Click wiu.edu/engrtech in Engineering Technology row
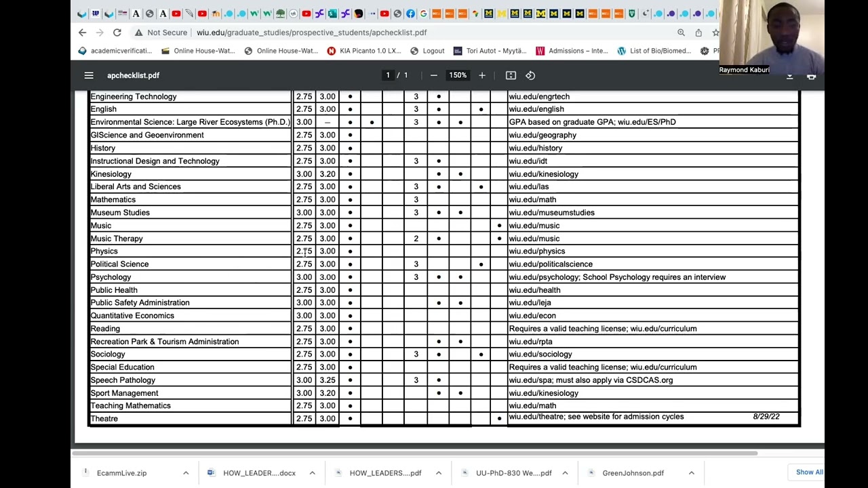Viewport: 868px width, 488px height. (x=539, y=96)
